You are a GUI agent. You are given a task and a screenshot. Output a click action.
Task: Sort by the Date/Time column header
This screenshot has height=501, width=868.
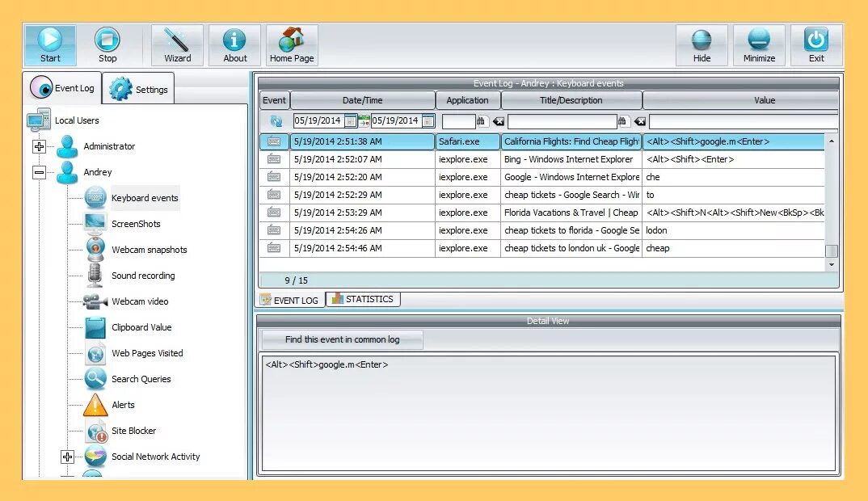click(x=362, y=100)
